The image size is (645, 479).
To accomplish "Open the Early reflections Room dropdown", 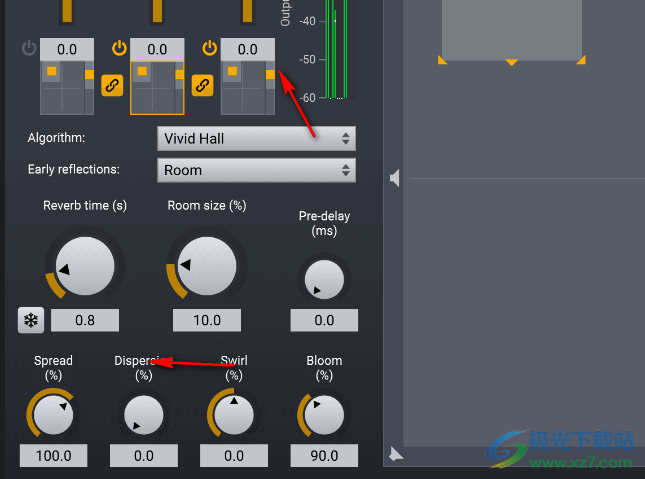I will point(256,170).
